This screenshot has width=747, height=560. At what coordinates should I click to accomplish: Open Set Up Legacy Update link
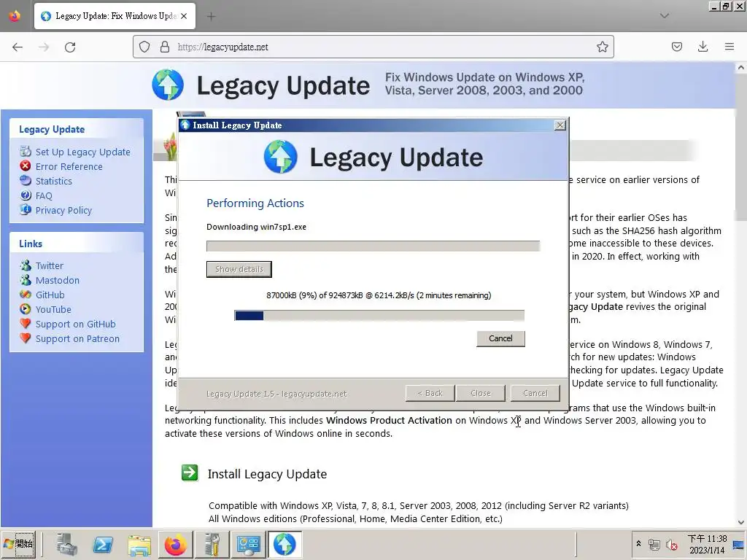tap(83, 152)
